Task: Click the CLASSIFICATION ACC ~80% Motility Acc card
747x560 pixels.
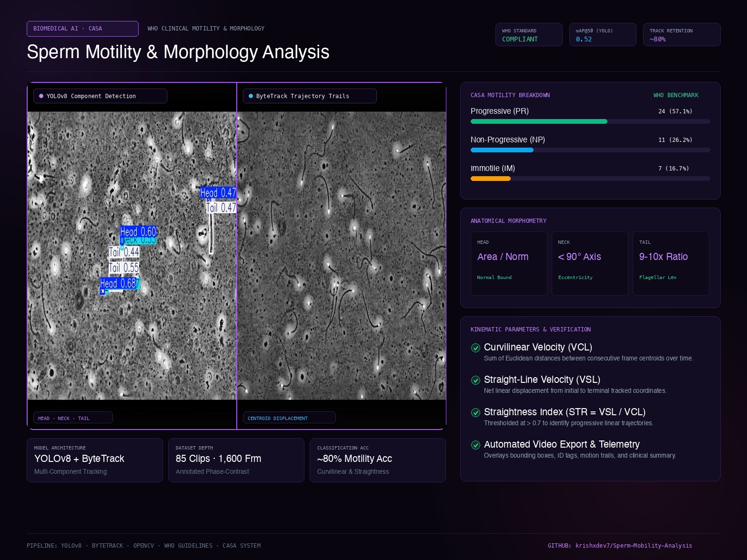Action: point(378,460)
